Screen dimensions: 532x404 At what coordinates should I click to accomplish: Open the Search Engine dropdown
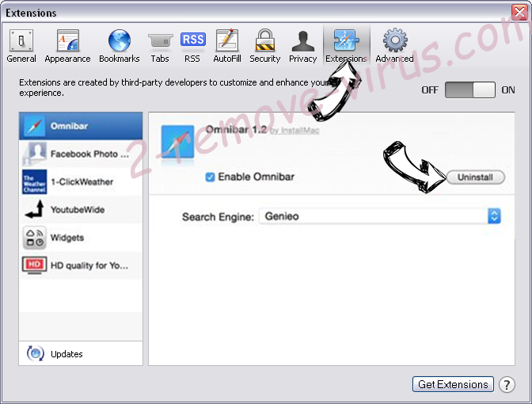379,216
